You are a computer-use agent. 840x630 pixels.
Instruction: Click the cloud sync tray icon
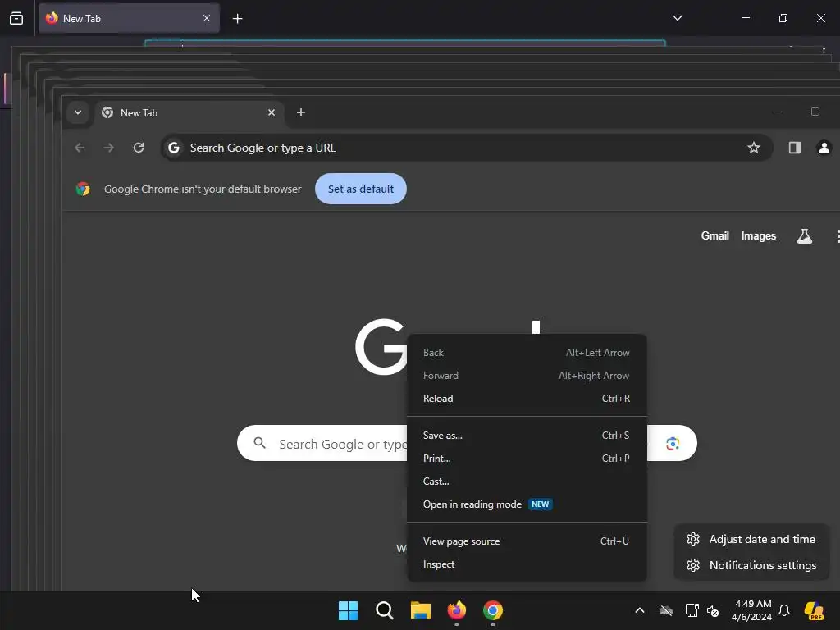(666, 610)
